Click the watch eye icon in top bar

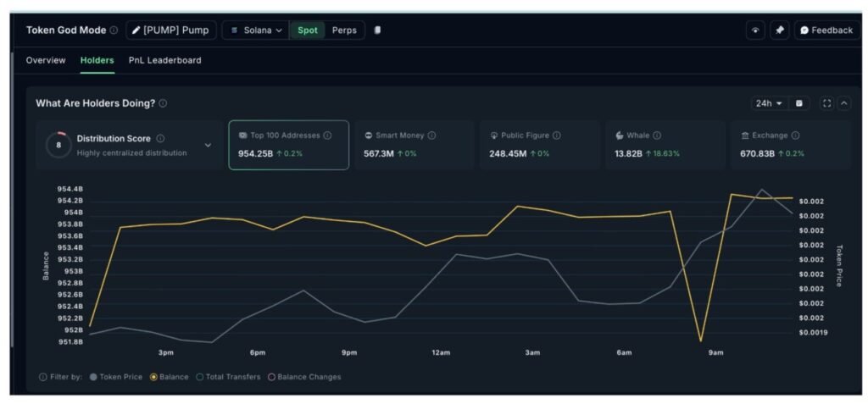[x=754, y=30]
